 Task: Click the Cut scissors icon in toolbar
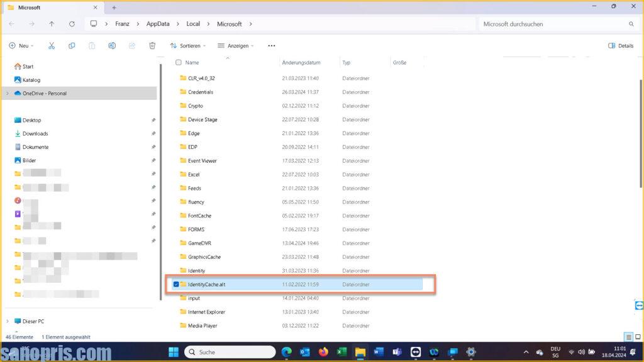(52, 46)
